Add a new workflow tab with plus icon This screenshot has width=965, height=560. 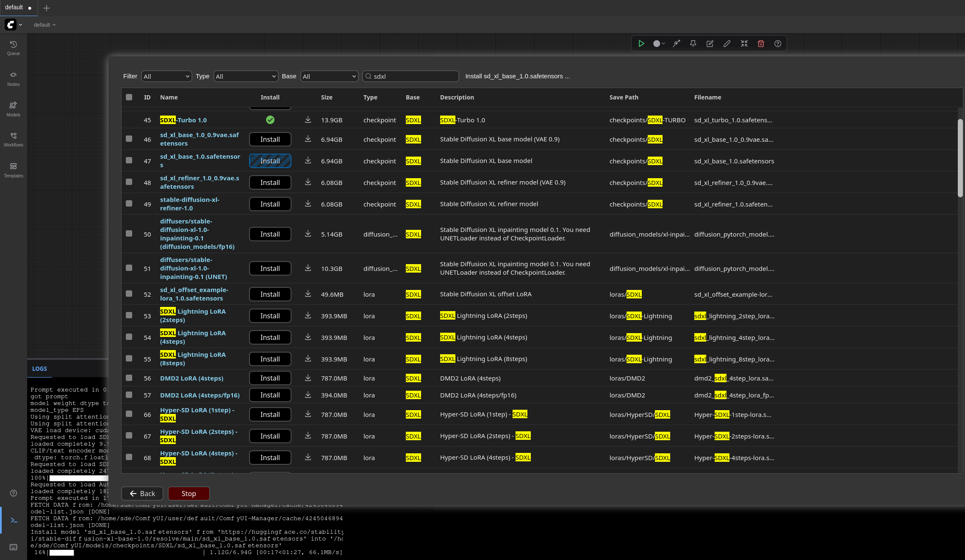tap(47, 8)
